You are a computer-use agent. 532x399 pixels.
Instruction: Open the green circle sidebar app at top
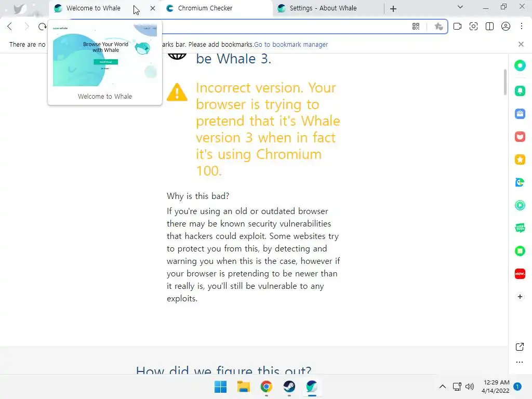point(520,65)
